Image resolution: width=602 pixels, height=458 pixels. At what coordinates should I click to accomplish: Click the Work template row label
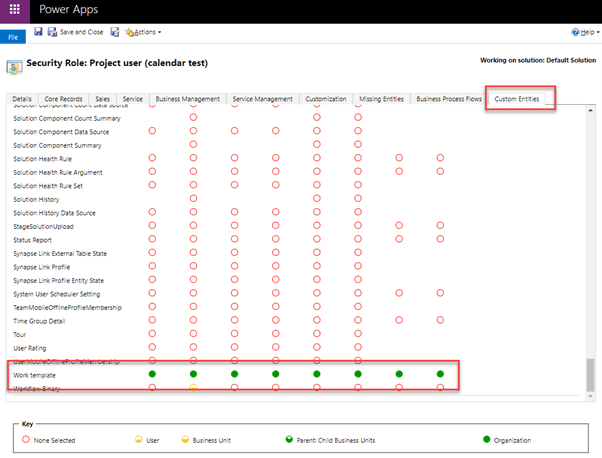click(35, 375)
